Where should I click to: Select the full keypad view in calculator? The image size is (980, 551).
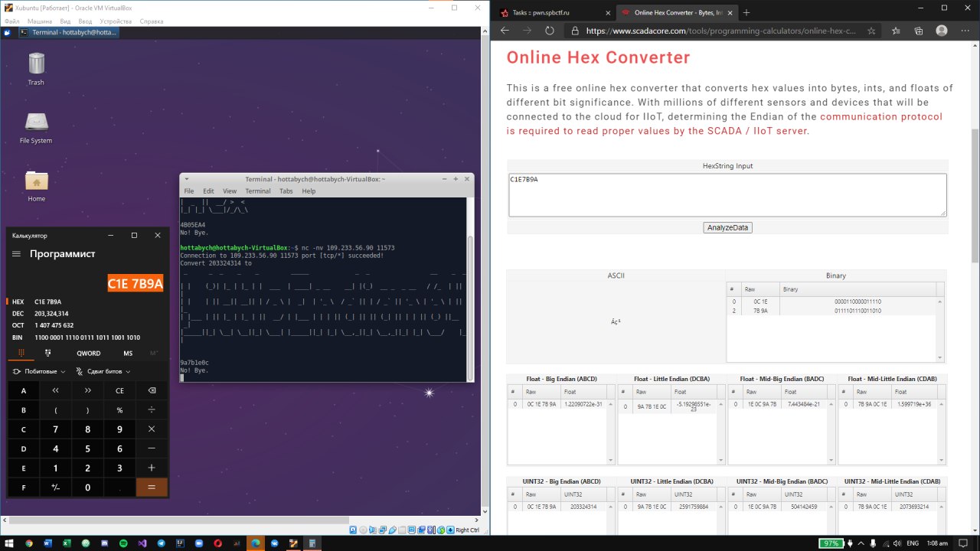coord(21,353)
